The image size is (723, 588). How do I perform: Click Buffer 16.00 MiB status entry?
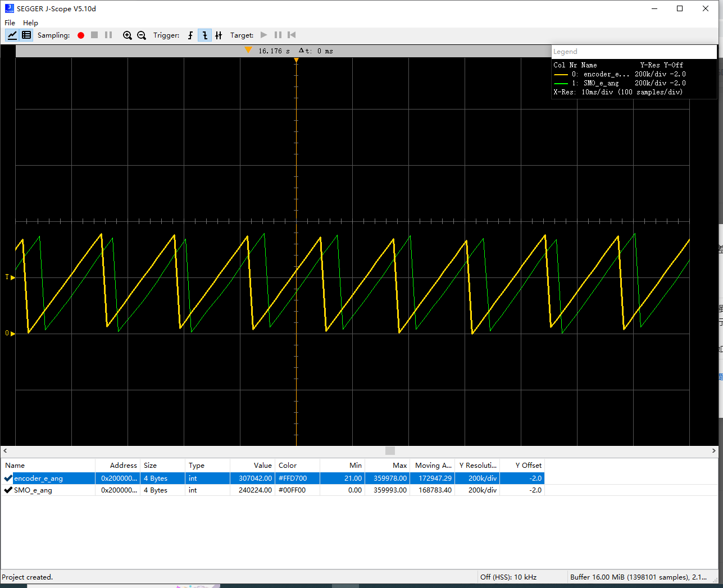[639, 577]
